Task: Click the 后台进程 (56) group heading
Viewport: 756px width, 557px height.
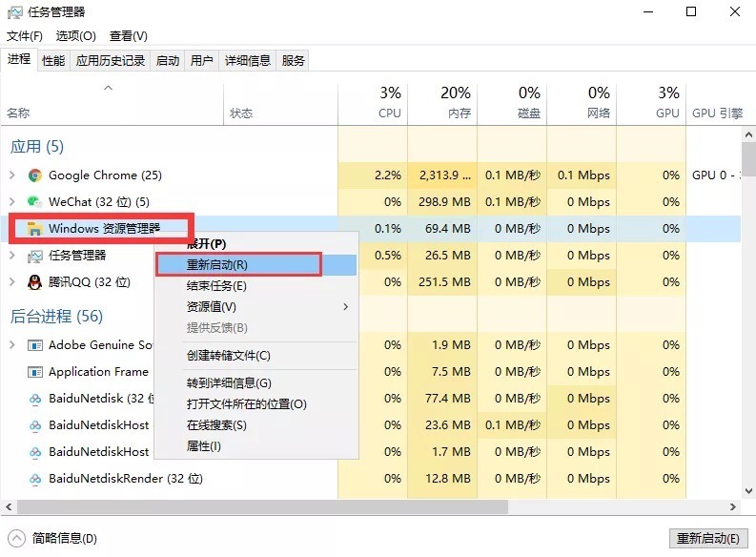Action: tap(56, 317)
